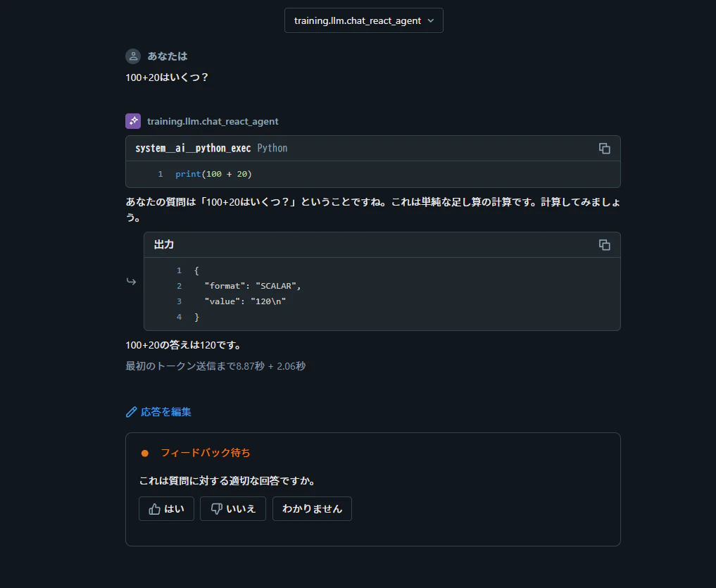Copy the 出力 output block

[604, 245]
